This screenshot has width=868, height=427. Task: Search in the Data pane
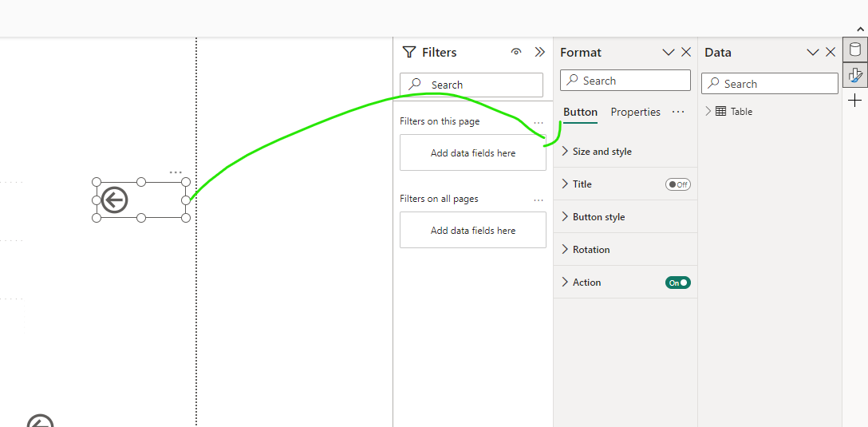(x=770, y=84)
